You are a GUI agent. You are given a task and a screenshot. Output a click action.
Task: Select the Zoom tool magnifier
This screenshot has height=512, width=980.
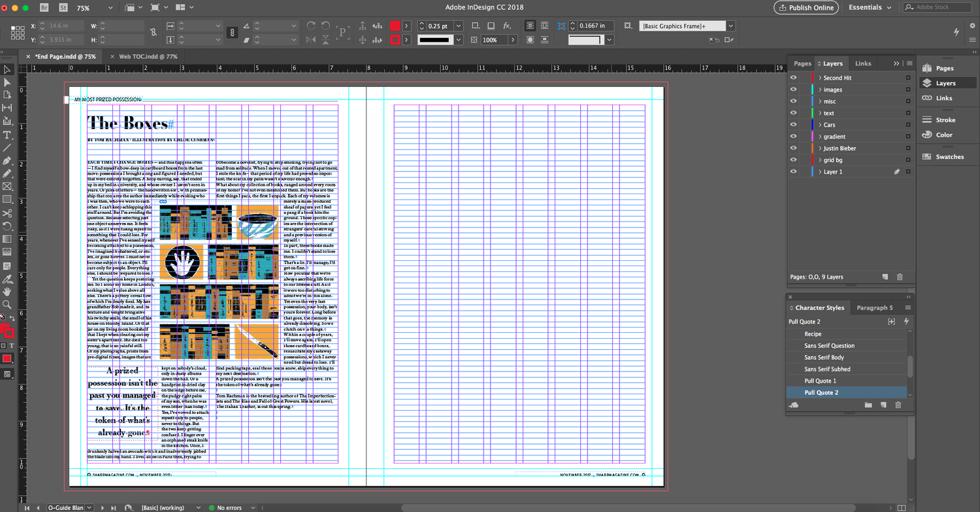point(7,305)
